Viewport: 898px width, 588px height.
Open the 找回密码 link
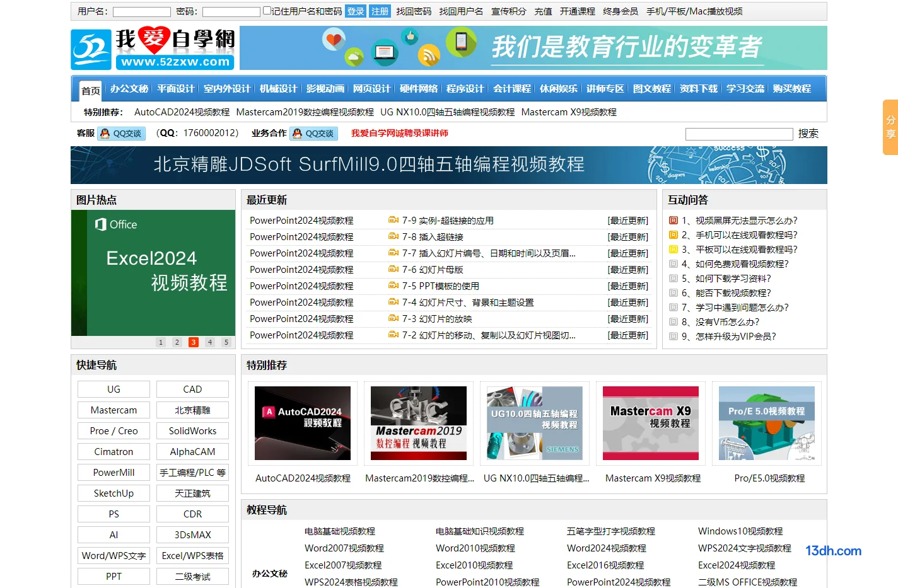coord(414,11)
